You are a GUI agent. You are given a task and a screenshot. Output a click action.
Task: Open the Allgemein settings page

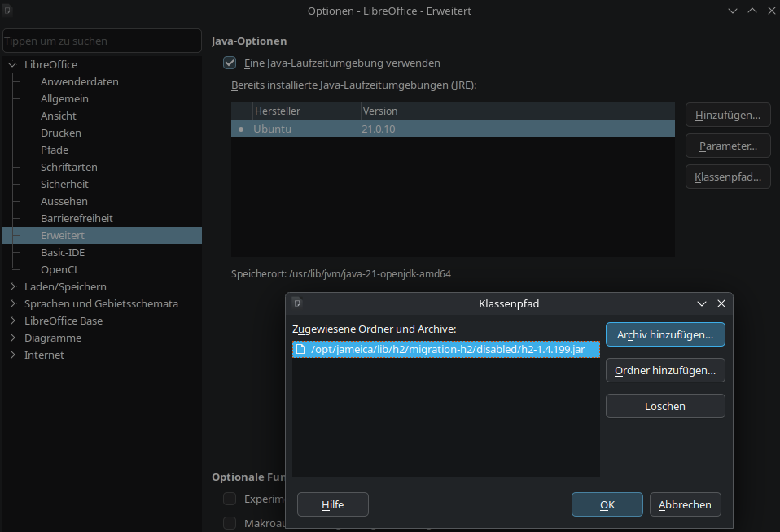64,98
